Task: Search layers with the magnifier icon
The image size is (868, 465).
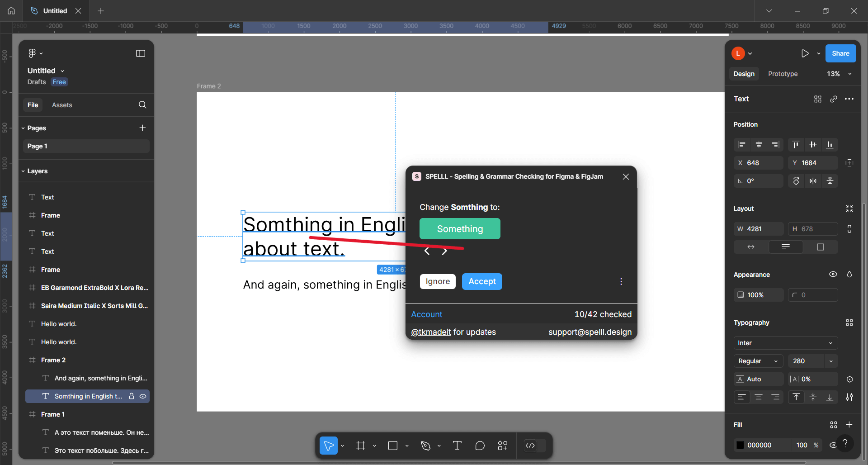Action: [x=142, y=104]
